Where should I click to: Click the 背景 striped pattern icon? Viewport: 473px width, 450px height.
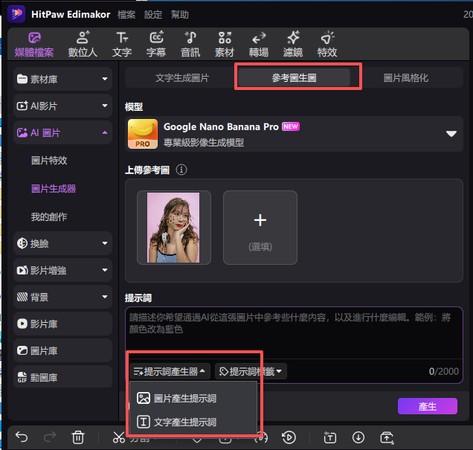(22, 297)
